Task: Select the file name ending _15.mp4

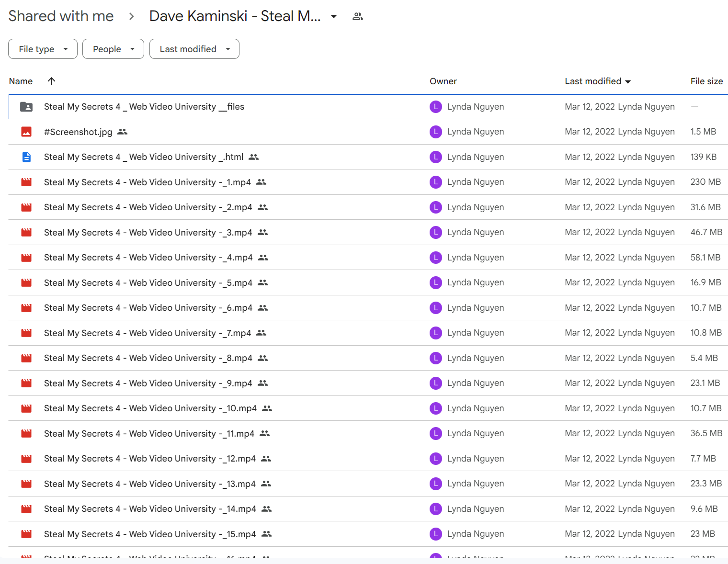Action: click(x=150, y=534)
